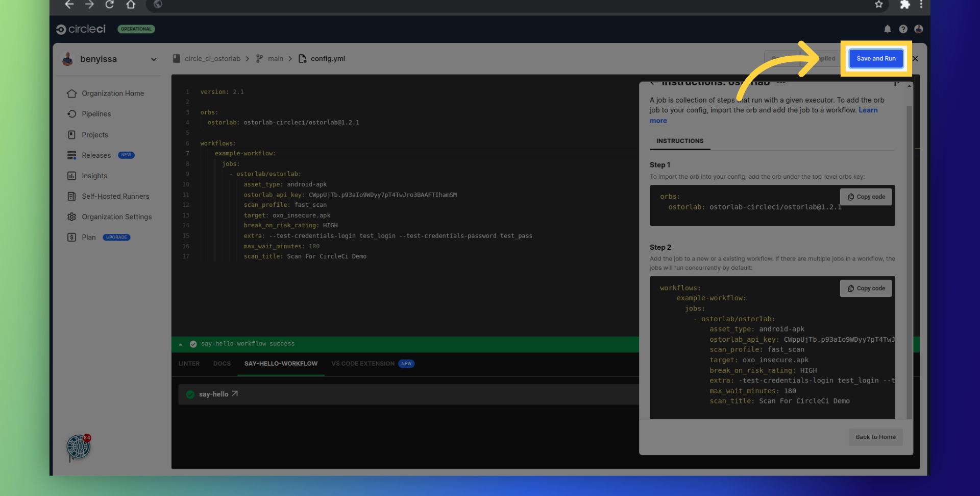The height and width of the screenshot is (496, 980).
Task: Click the Insights chart icon
Action: click(72, 176)
